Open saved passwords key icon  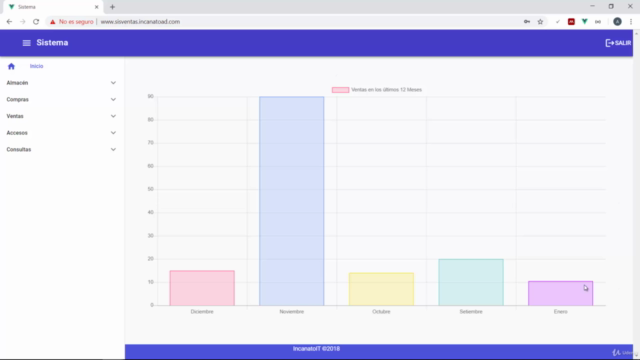point(527,22)
